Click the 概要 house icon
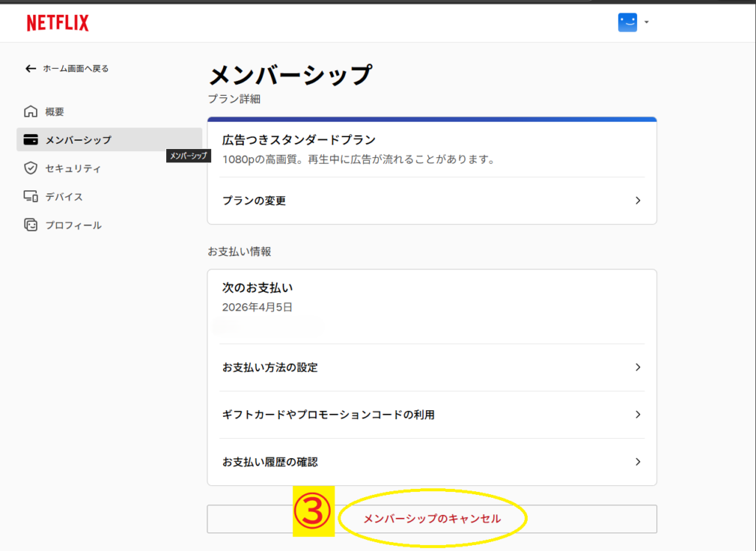The height and width of the screenshot is (551, 756). click(30, 112)
